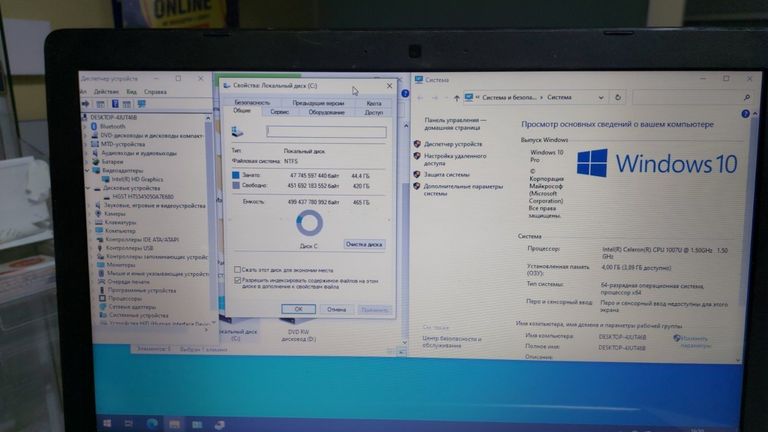Viewport: 768px width, 432px height.
Task: Click the Bluetooth device category icon
Action: pyautogui.click(x=94, y=126)
